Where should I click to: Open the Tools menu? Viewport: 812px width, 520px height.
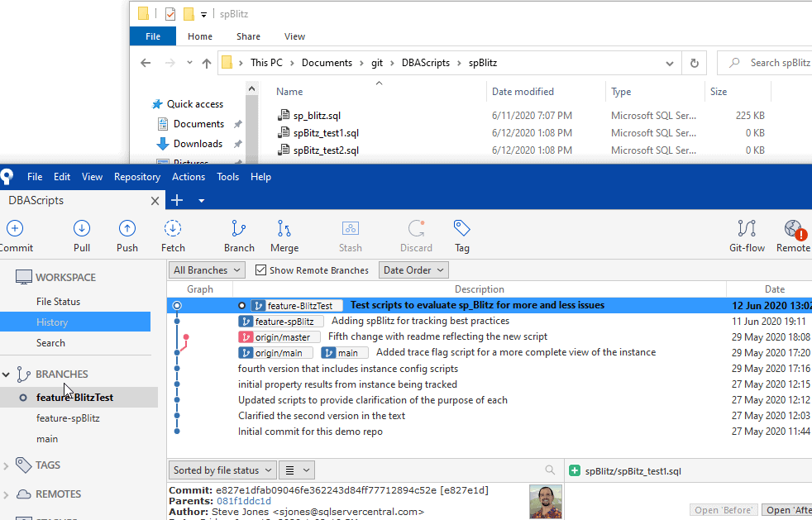pos(228,177)
